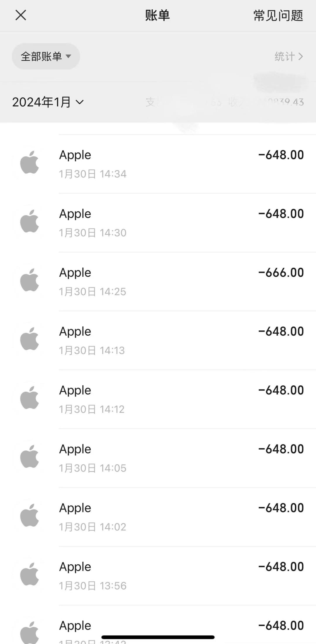Screen dimensions: 316x644
Task: Expand the 2024年1月 month selector
Action: (x=48, y=102)
